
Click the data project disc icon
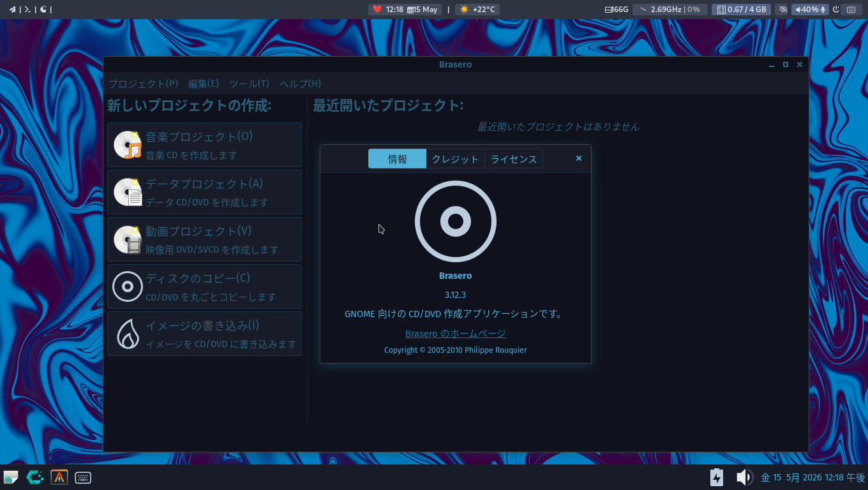pyautogui.click(x=128, y=192)
